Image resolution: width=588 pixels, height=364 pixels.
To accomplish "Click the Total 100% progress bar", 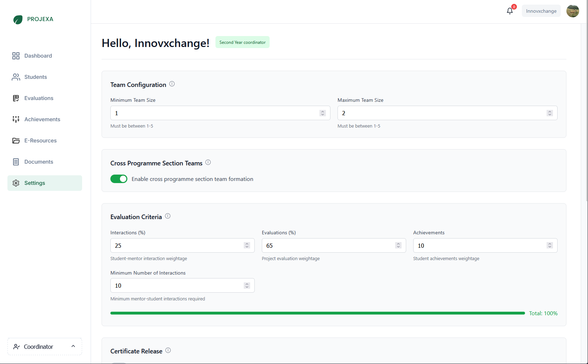I will pyautogui.click(x=317, y=313).
